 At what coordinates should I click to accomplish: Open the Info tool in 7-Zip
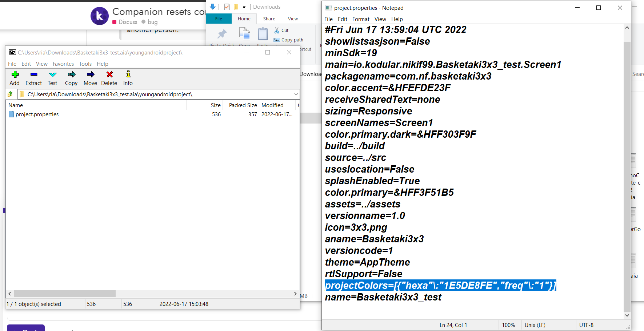128,78
